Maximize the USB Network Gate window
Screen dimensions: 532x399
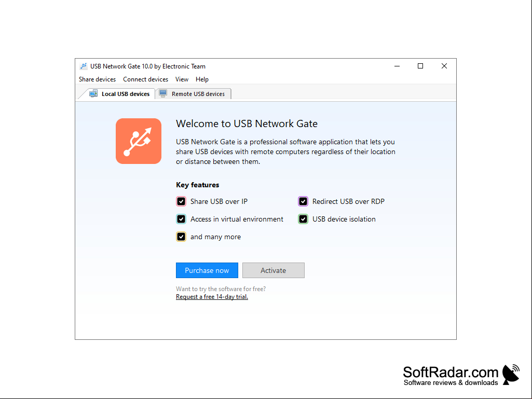[x=420, y=66]
